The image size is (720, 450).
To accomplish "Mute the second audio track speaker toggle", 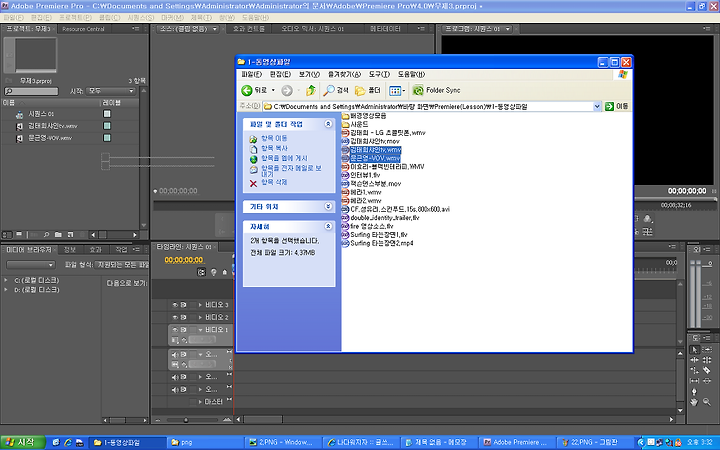I will (175, 377).
